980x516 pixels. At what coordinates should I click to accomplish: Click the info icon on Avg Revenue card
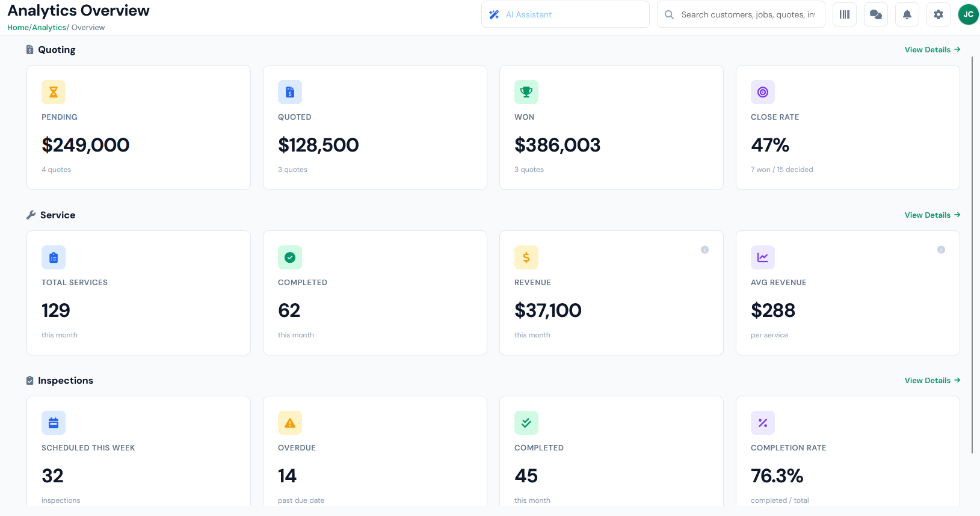pyautogui.click(x=941, y=250)
